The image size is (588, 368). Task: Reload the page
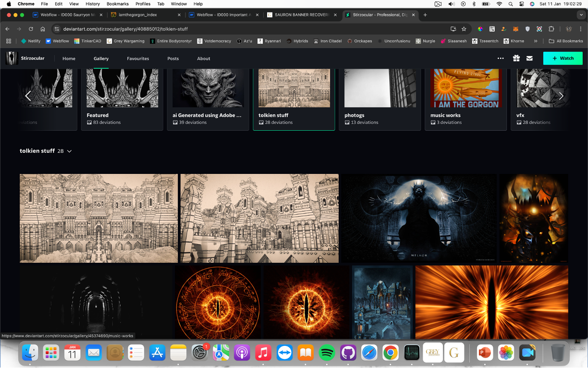[x=31, y=29]
